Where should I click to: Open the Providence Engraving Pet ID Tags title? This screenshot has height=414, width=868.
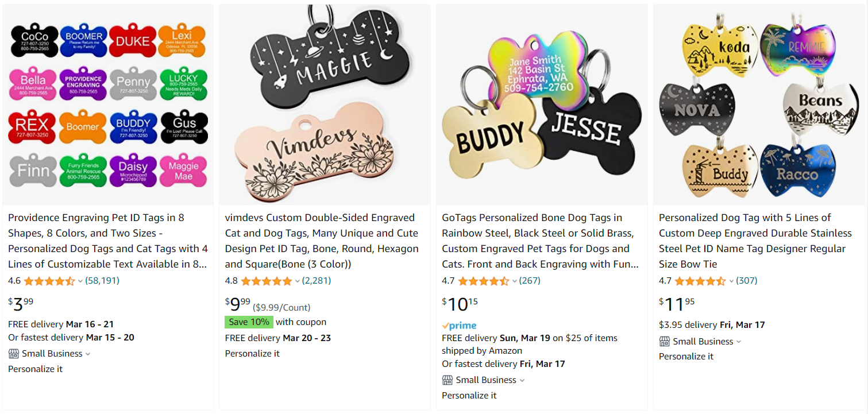(107, 241)
